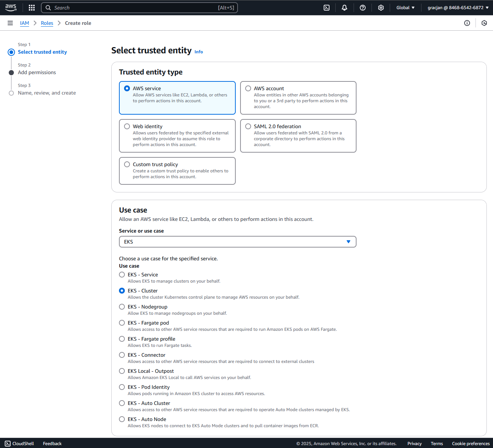This screenshot has width=493, height=448.
Task: Open the notifications bell
Action: pyautogui.click(x=344, y=8)
